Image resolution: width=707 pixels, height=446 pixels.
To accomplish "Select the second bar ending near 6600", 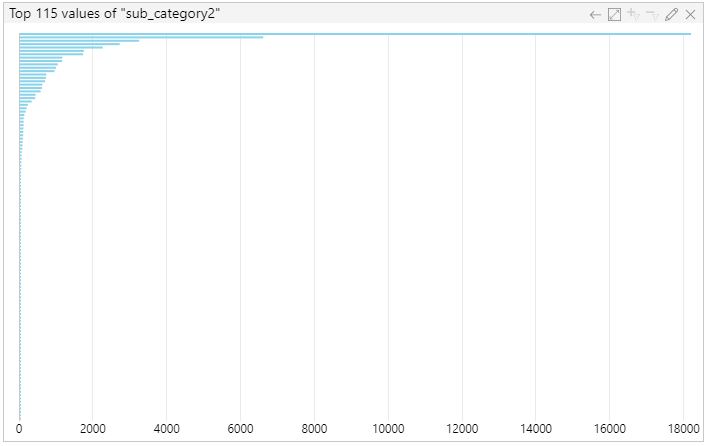I will tap(141, 37).
